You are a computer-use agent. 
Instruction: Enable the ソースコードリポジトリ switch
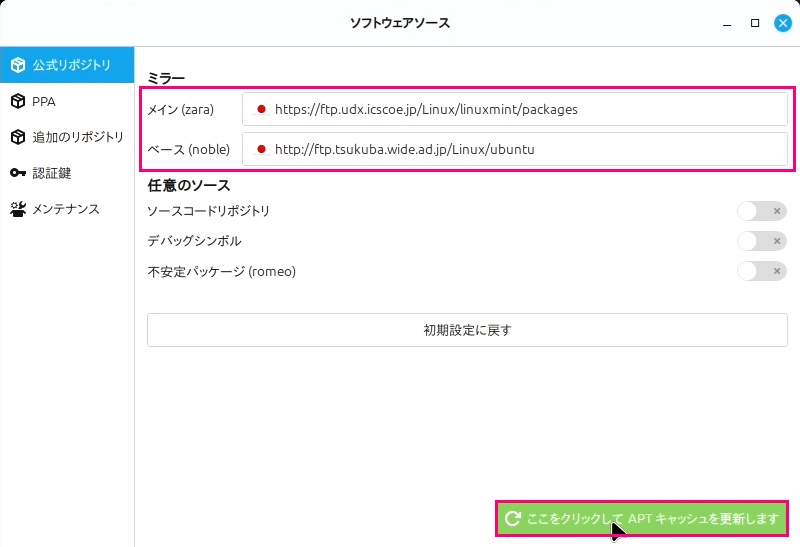[x=761, y=211]
